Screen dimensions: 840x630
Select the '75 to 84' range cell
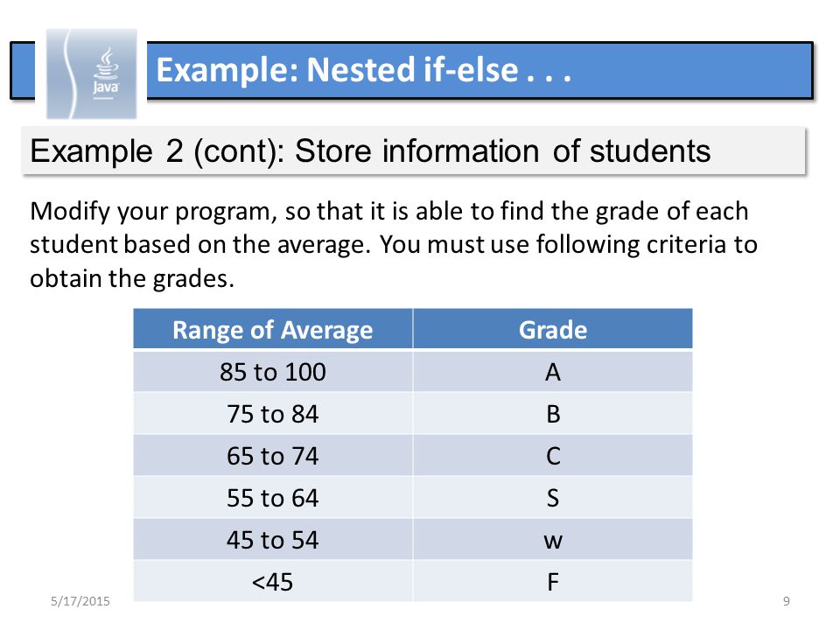pyautogui.click(x=273, y=413)
